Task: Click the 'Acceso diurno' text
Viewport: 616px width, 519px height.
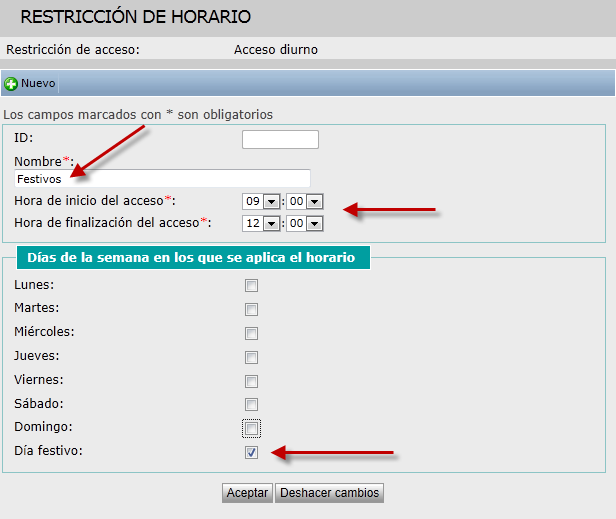Action: tap(276, 50)
